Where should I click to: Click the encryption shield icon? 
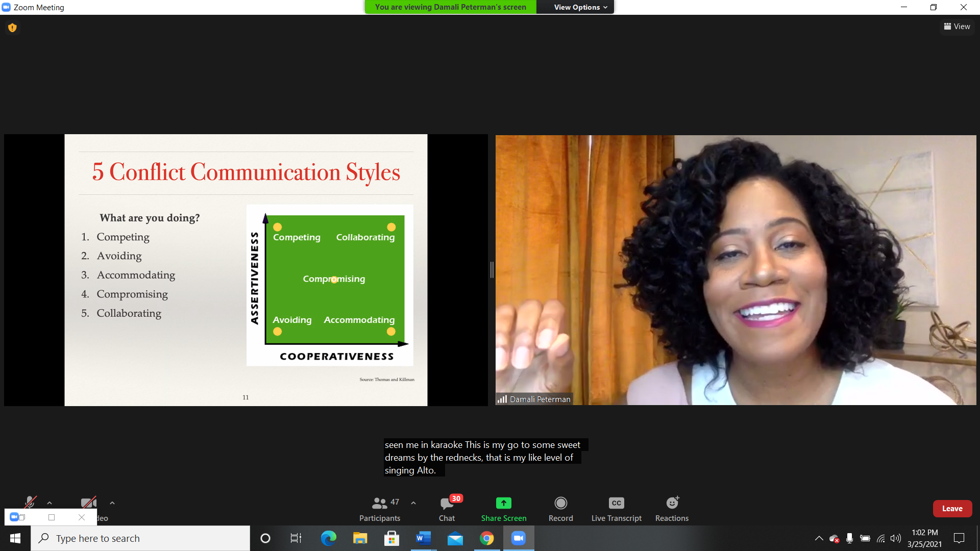12,28
